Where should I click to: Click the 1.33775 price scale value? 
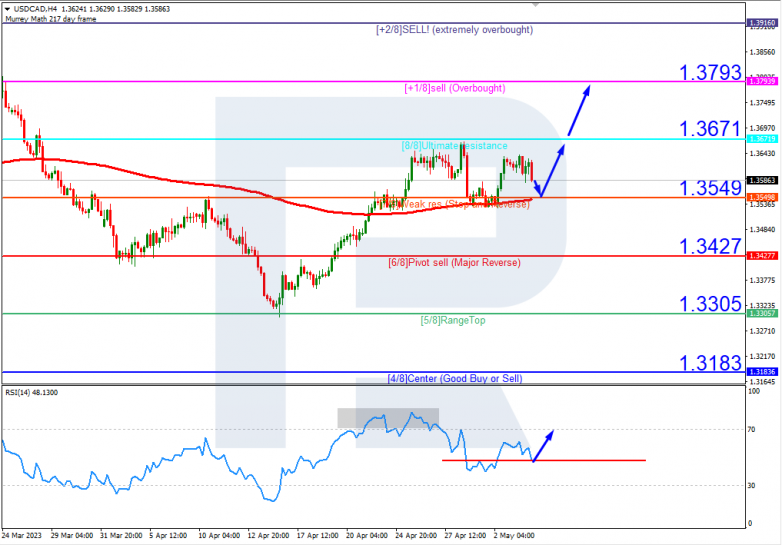click(763, 280)
